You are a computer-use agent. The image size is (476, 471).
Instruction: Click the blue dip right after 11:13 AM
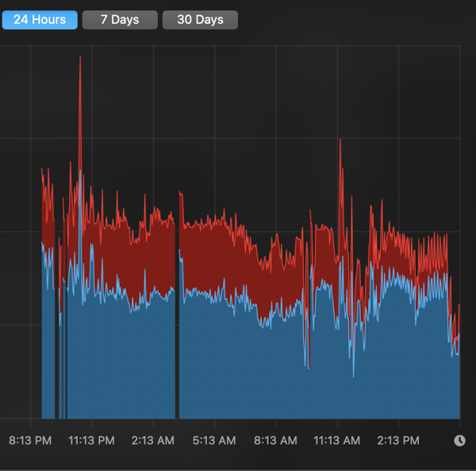353,373
